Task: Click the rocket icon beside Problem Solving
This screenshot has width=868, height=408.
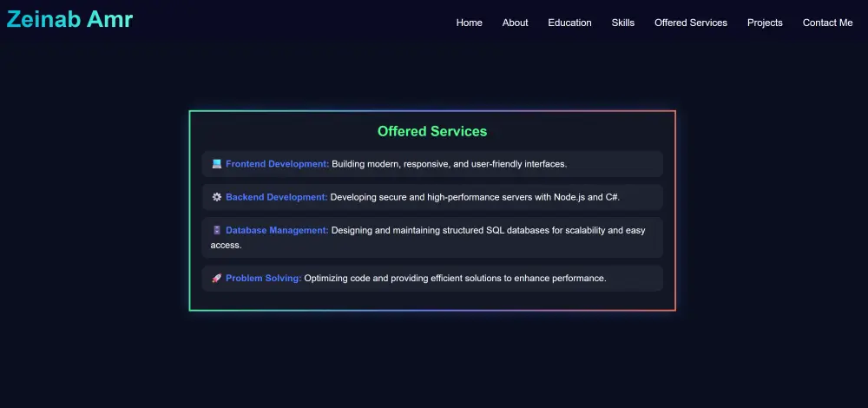Action: coord(217,279)
